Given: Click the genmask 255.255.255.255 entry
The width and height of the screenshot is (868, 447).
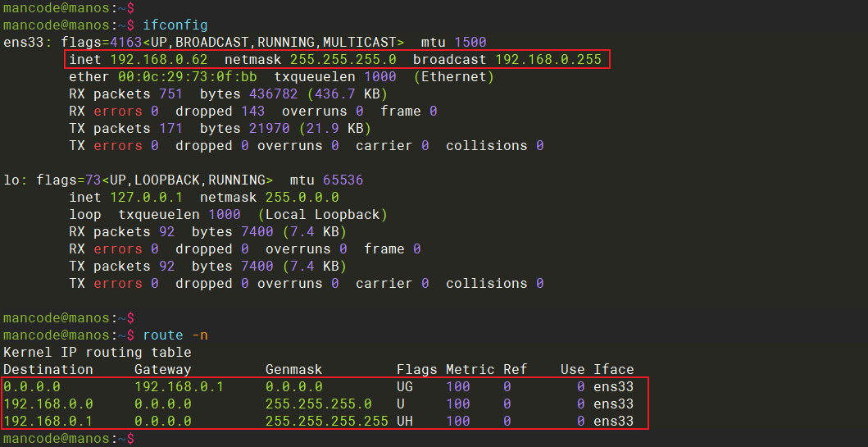Looking at the screenshot, I should [327, 421].
